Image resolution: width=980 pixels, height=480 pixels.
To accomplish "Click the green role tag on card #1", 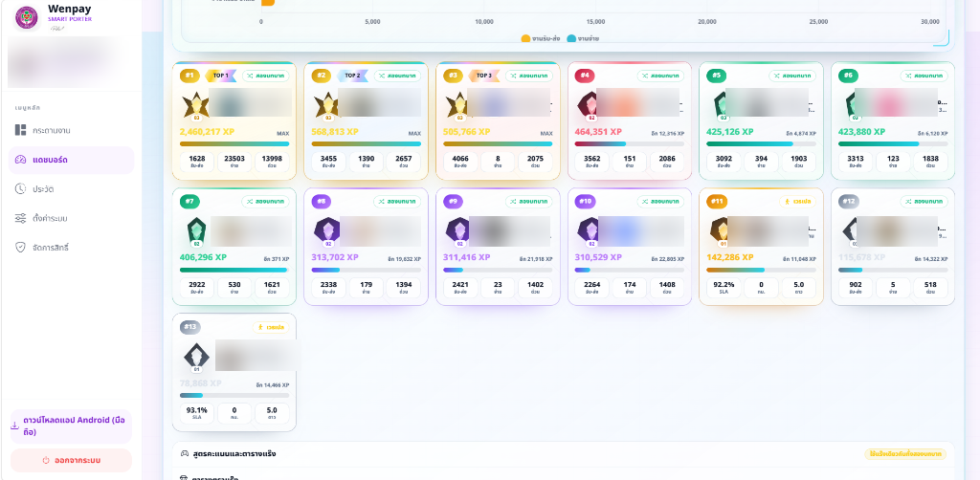I will click(266, 76).
